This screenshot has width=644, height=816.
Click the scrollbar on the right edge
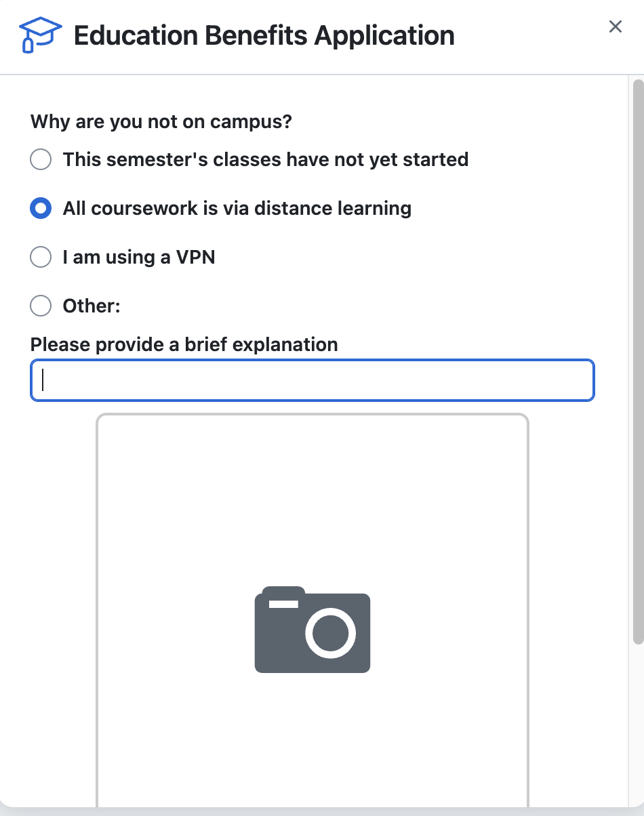coord(638,271)
